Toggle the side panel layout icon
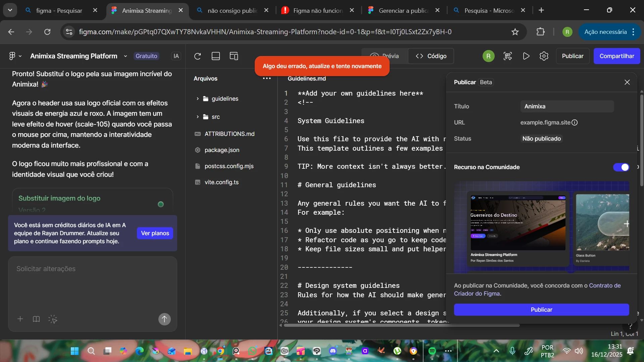 (x=234, y=56)
